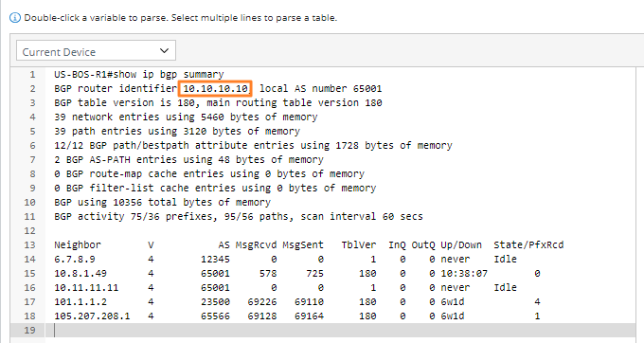Click the table version number 180 on line 3
This screenshot has width=644, height=343.
click(186, 102)
